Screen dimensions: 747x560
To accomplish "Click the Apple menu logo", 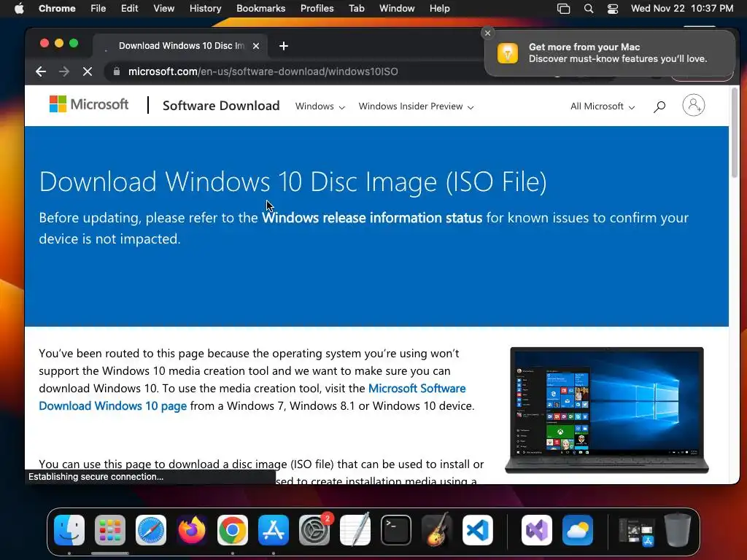I will pyautogui.click(x=19, y=8).
